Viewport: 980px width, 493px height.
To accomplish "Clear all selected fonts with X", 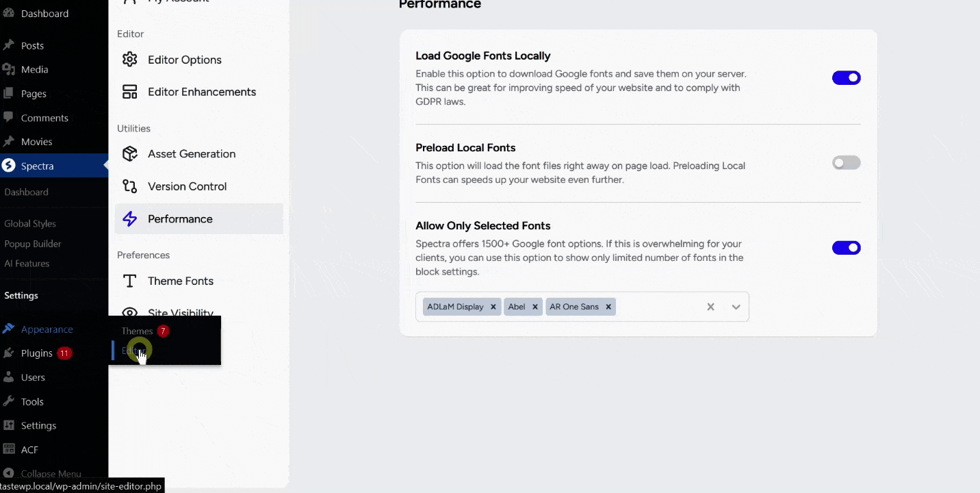I will pos(710,307).
